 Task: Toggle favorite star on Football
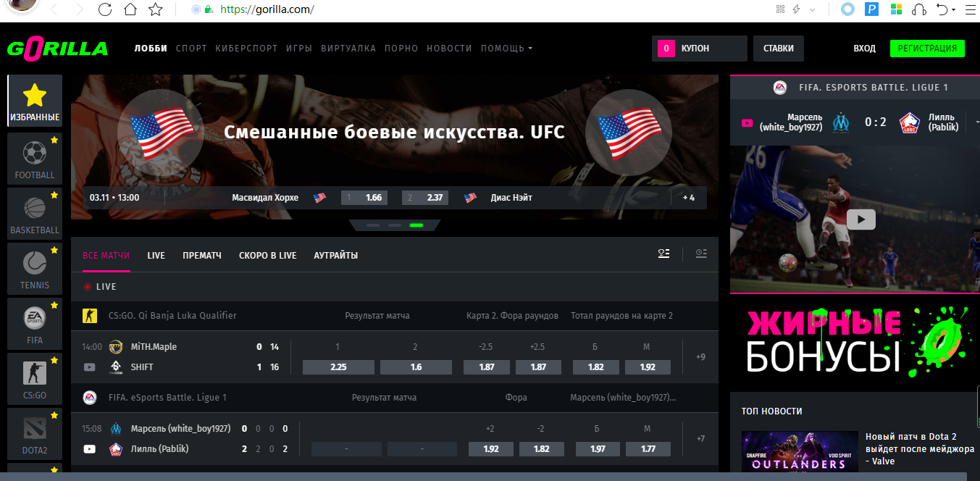point(54,140)
